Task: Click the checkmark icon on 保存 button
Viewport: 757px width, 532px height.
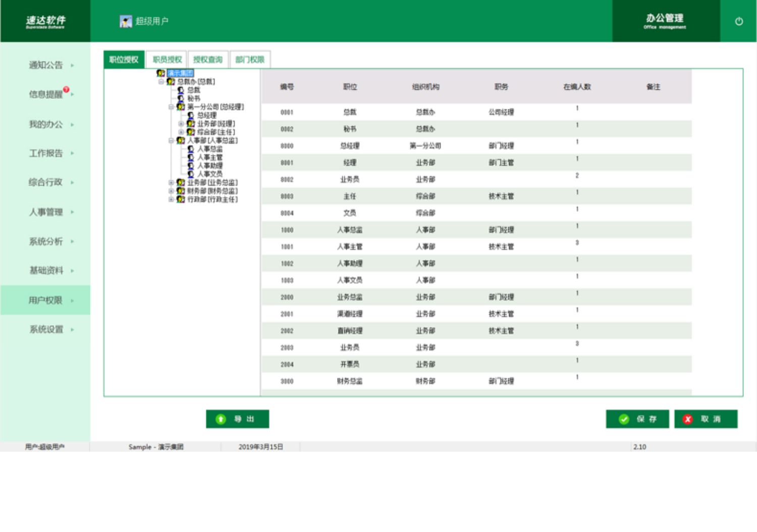Action: pyautogui.click(x=624, y=419)
